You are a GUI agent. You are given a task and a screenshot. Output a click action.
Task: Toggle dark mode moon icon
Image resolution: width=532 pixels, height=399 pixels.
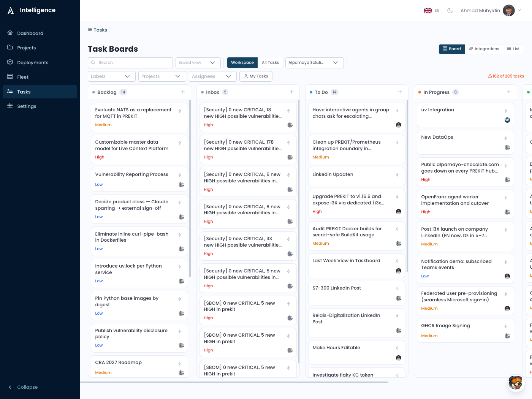coord(450,11)
